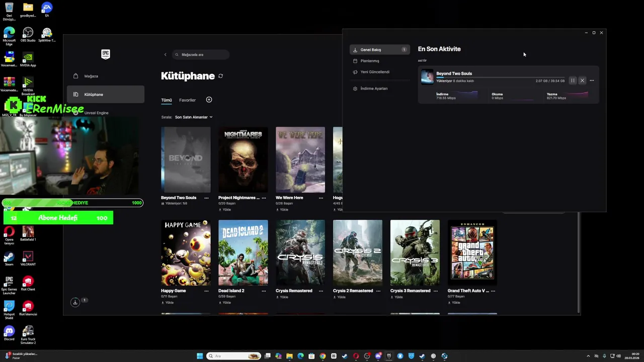644x362 pixels.
Task: Click Yükle under Grand Theft Auto V
Action: click(x=454, y=303)
